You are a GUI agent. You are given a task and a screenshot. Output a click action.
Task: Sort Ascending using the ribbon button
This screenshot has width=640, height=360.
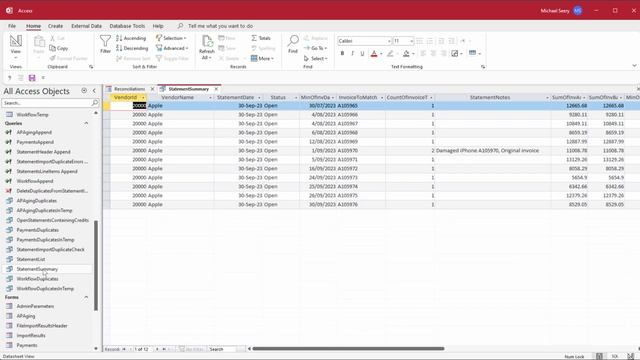(x=131, y=38)
